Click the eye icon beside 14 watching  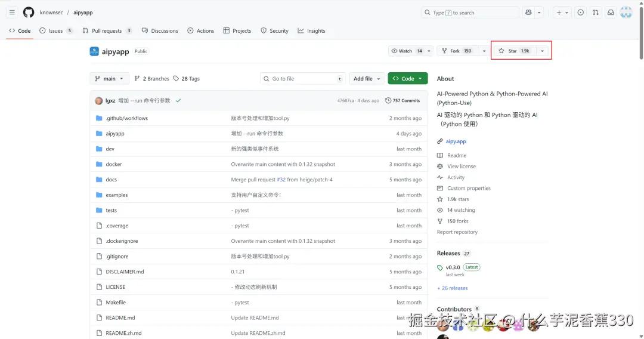[440, 211]
